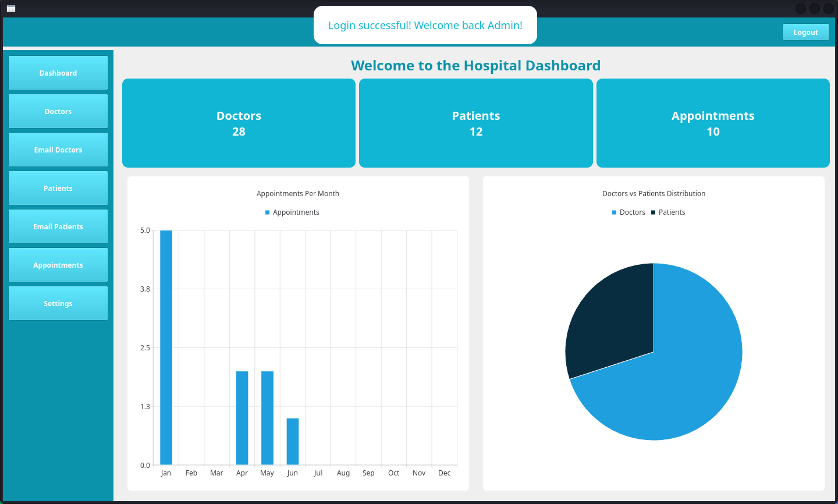Select Patients from the sidebar
This screenshot has height=504, width=838.
58,188
